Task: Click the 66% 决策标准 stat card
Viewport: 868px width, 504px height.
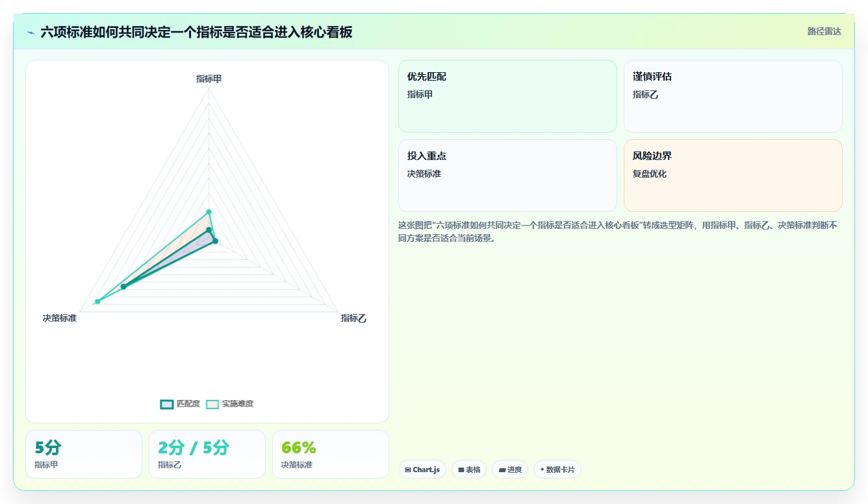Action: coord(331,454)
